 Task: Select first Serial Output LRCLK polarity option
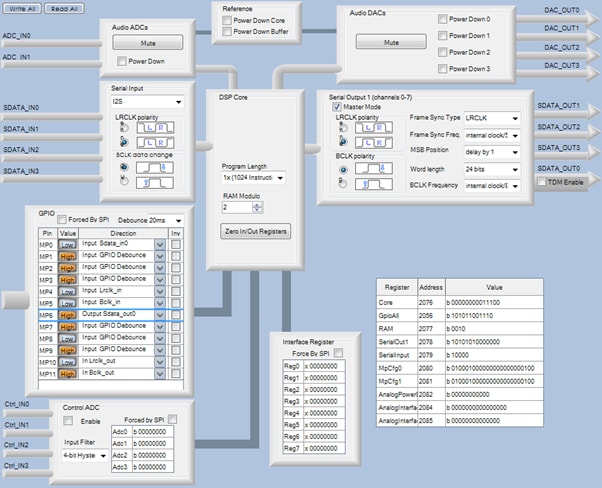click(343, 127)
